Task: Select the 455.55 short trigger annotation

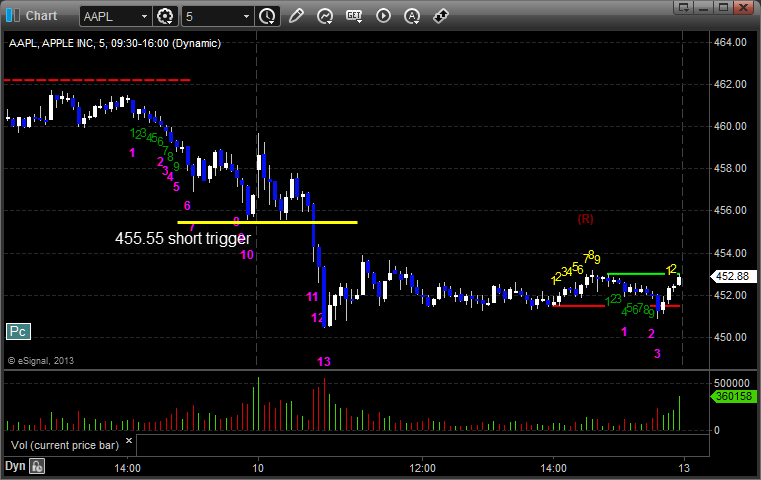Action: pos(183,238)
